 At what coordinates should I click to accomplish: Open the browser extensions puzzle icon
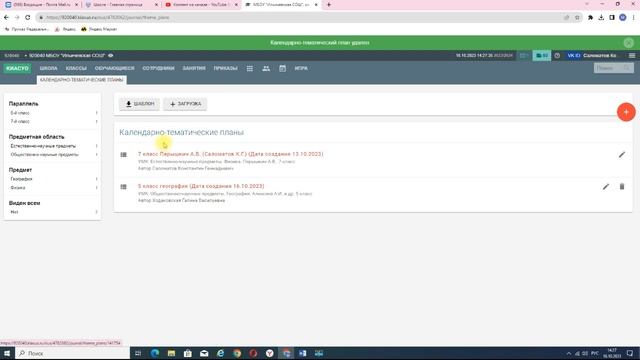(x=590, y=18)
